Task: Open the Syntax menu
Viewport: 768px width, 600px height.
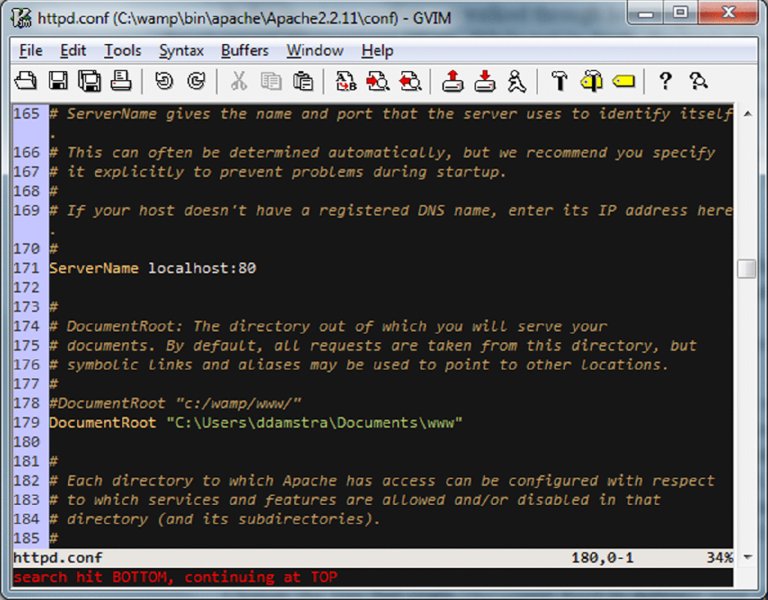Action: (181, 50)
